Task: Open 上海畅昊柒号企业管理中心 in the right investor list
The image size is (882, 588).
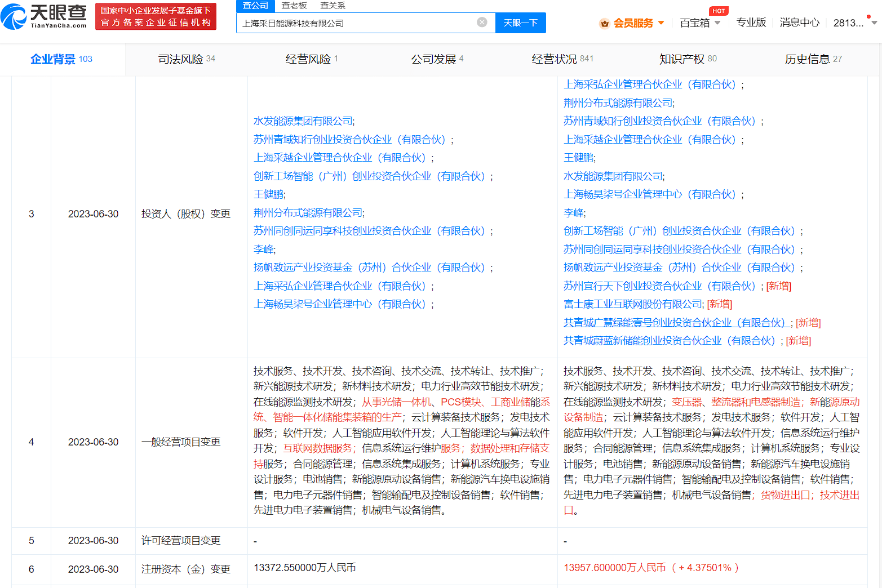Action: click(x=651, y=194)
